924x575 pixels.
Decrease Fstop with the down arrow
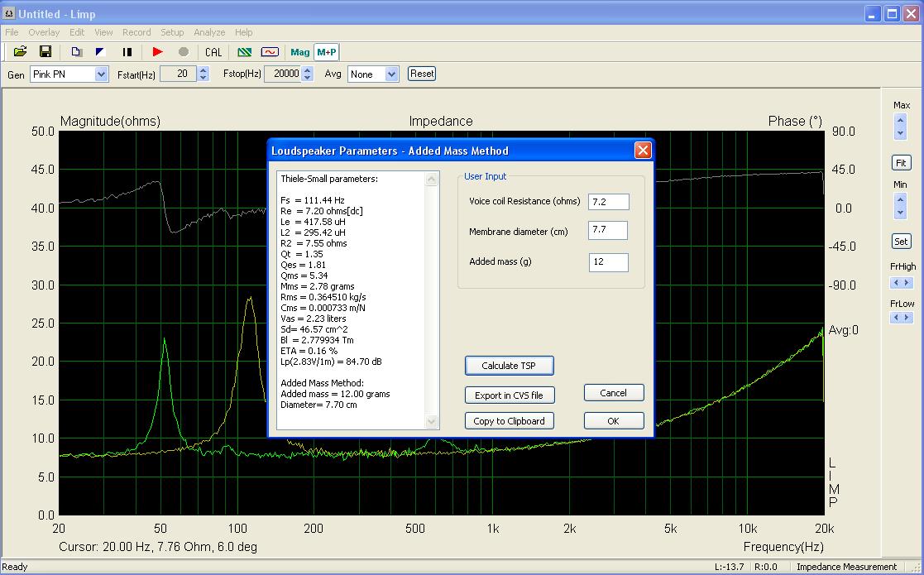tap(307, 78)
